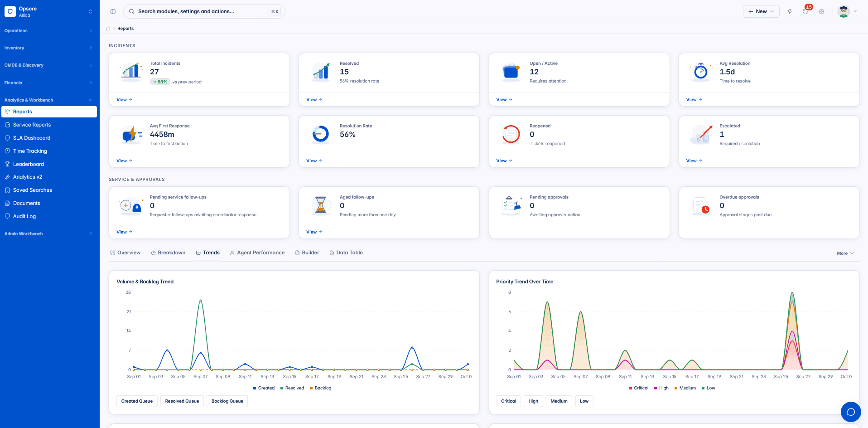Open the settings gear icon
Screen dimensions: 868x428
(821, 11)
